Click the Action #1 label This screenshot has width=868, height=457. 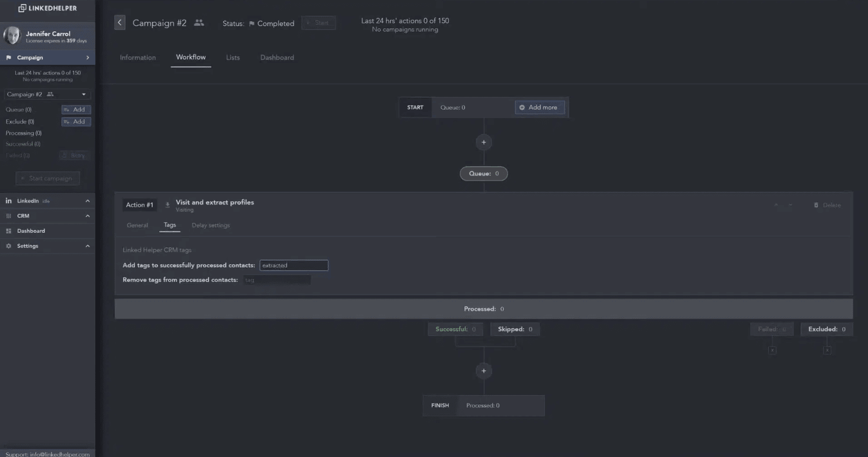pyautogui.click(x=139, y=205)
